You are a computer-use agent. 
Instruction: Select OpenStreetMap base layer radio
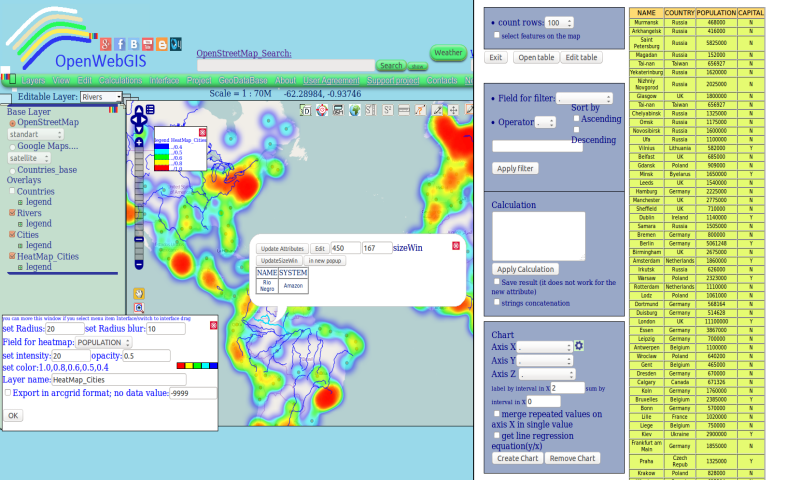point(13,123)
